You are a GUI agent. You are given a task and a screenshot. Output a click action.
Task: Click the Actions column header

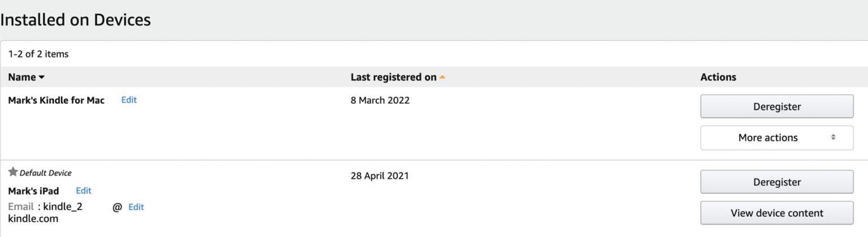click(718, 77)
